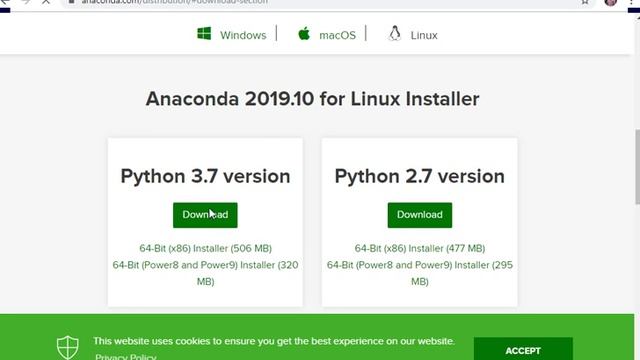The height and width of the screenshot is (360, 640).
Task: Download the Python 3.7 version
Action: pyautogui.click(x=205, y=215)
